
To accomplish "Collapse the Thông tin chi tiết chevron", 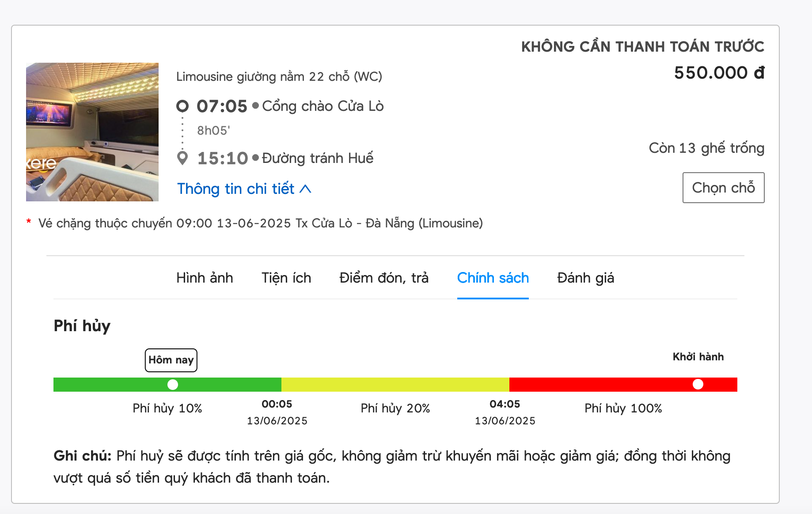I will tap(305, 189).
